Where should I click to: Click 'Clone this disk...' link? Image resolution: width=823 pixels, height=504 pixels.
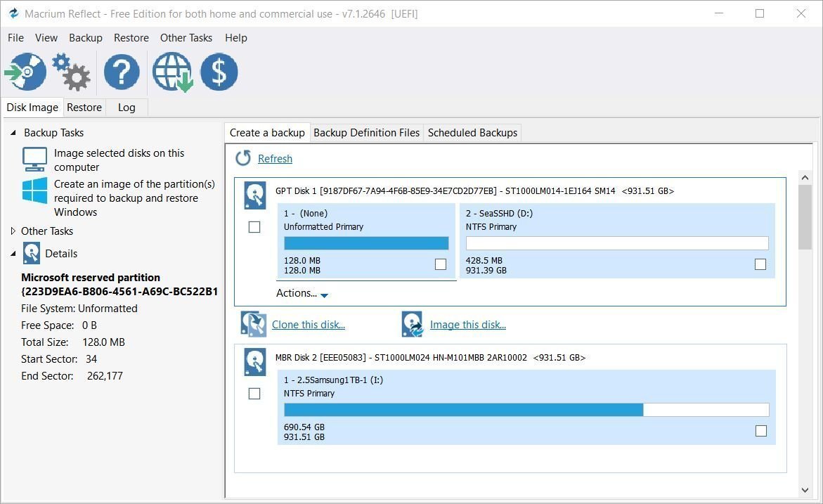[x=308, y=324]
